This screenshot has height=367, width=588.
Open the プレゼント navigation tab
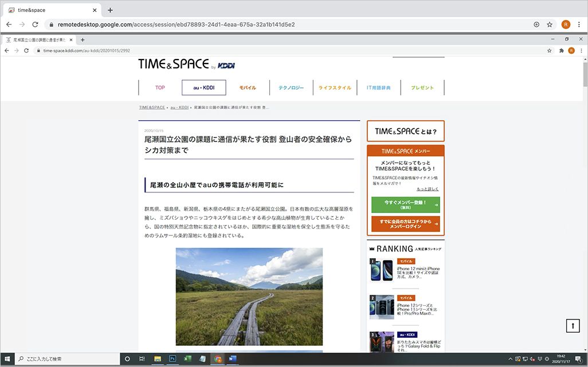click(x=422, y=88)
